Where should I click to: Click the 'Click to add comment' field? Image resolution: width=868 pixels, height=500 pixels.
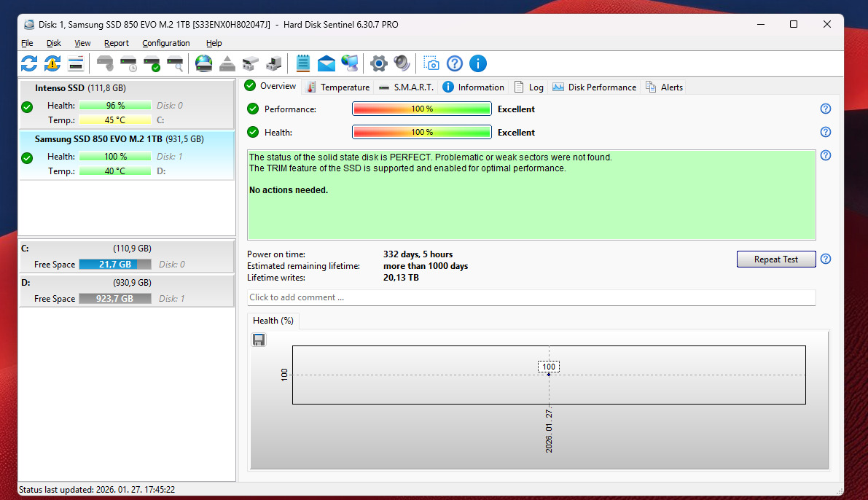(531, 297)
